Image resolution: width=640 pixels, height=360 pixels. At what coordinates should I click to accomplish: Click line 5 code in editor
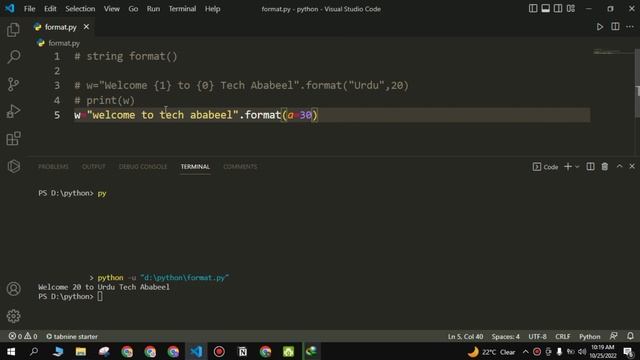(x=196, y=115)
